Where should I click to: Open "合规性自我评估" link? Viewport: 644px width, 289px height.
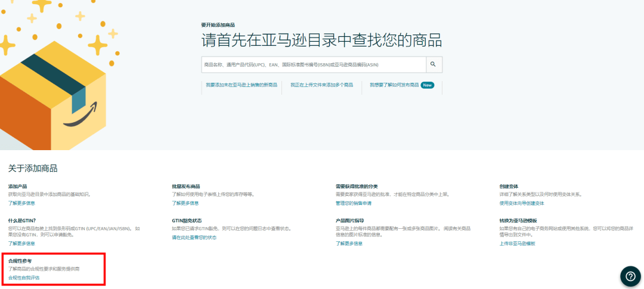tap(24, 278)
